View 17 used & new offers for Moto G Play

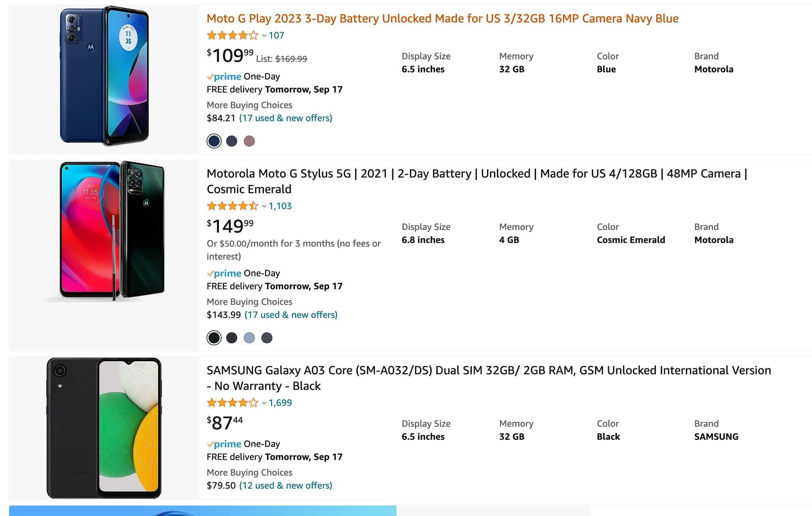[285, 118]
